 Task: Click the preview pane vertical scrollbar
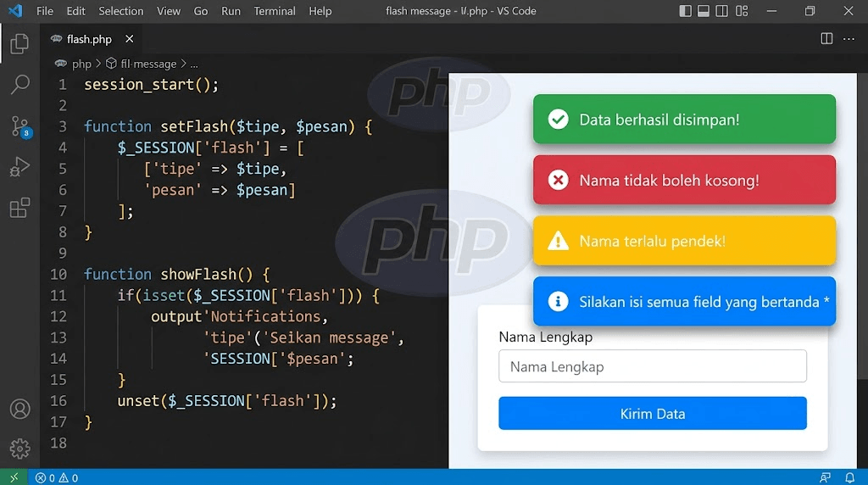pyautogui.click(x=862, y=227)
